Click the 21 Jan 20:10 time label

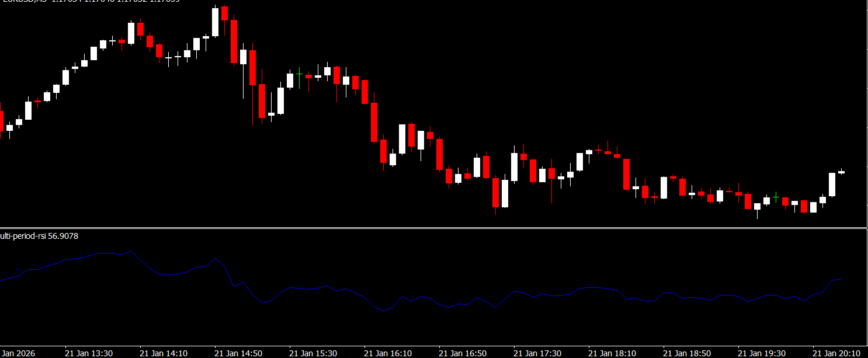pos(836,353)
